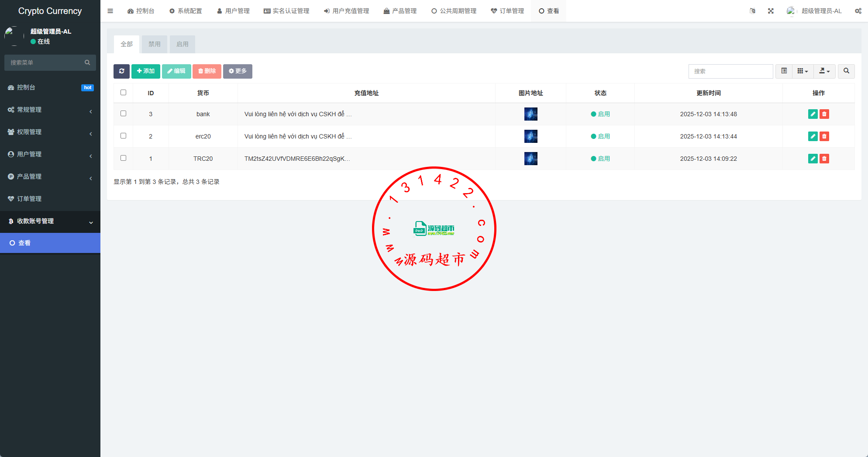Switch to the 禁用 tab

click(x=154, y=44)
